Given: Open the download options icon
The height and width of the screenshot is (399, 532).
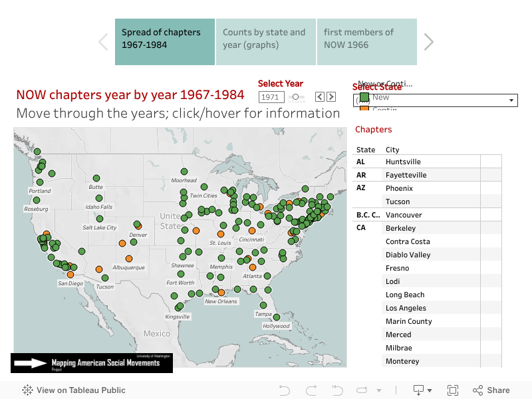Looking at the screenshot, I should click(419, 390).
